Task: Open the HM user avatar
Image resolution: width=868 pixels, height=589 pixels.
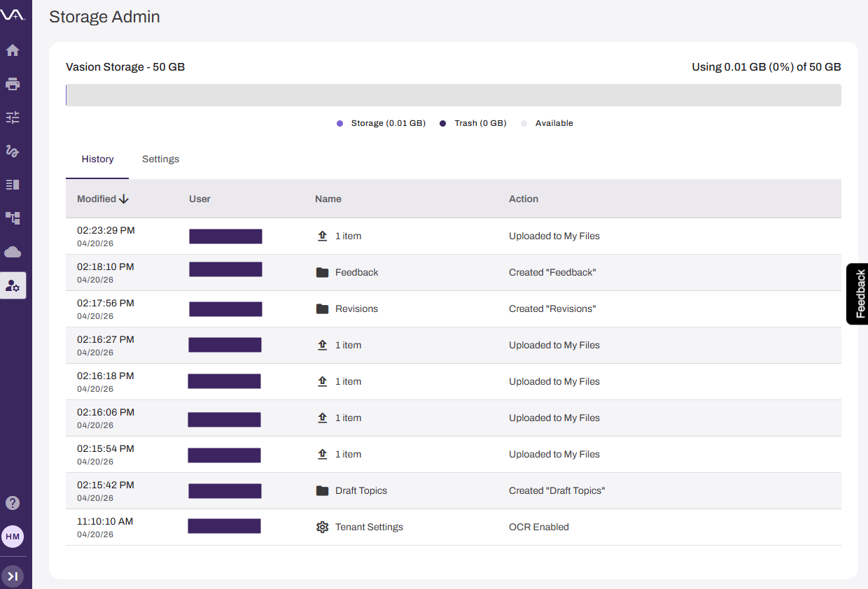Action: click(13, 537)
